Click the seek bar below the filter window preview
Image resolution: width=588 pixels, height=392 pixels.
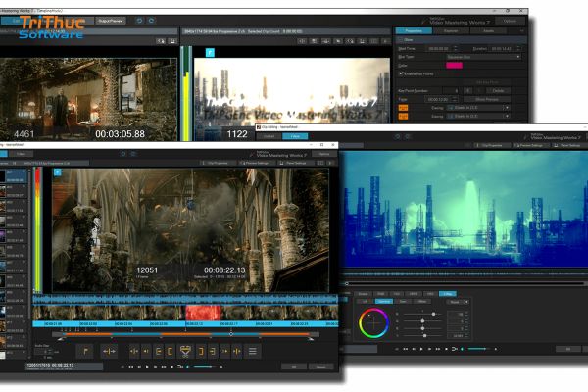click(465, 283)
